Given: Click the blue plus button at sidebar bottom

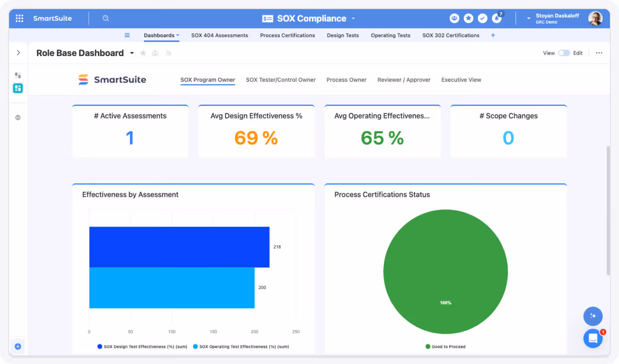Looking at the screenshot, I should point(18,347).
